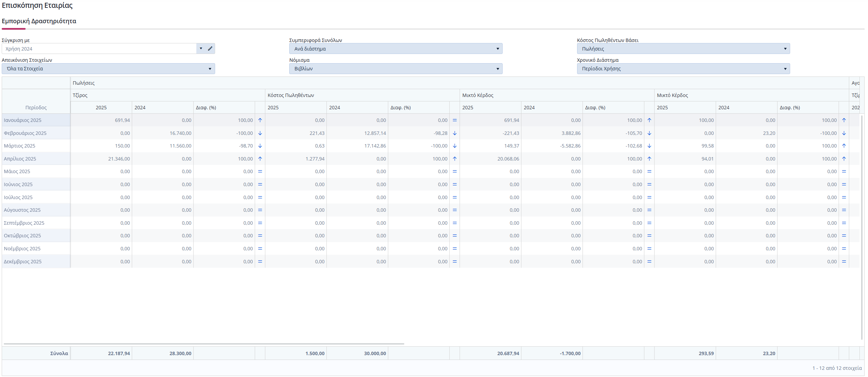The height and width of the screenshot is (377, 868).
Task: Click down arrow in Μάρτιος 2025 Κόστος Πωληθέντων
Action: coord(454,146)
